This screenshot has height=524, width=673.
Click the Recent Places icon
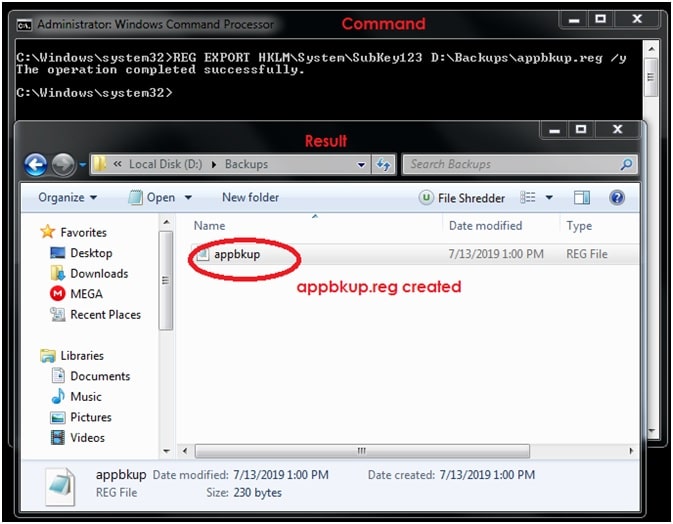pyautogui.click(x=58, y=315)
